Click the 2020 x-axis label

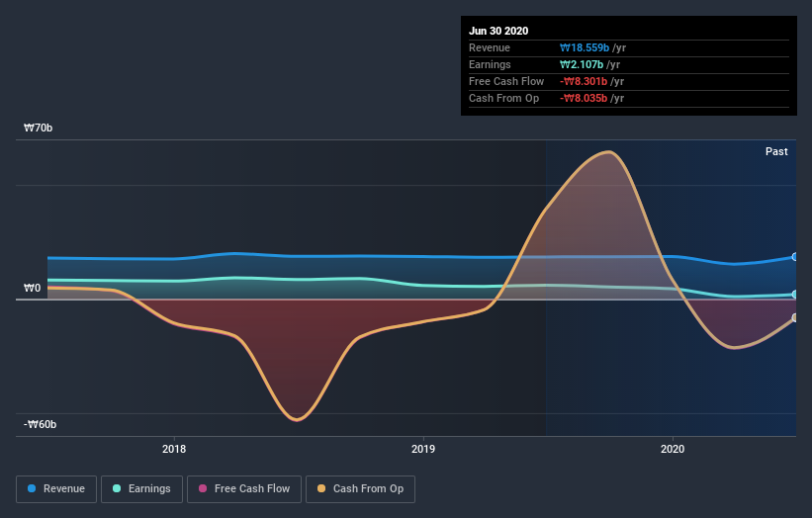click(673, 449)
